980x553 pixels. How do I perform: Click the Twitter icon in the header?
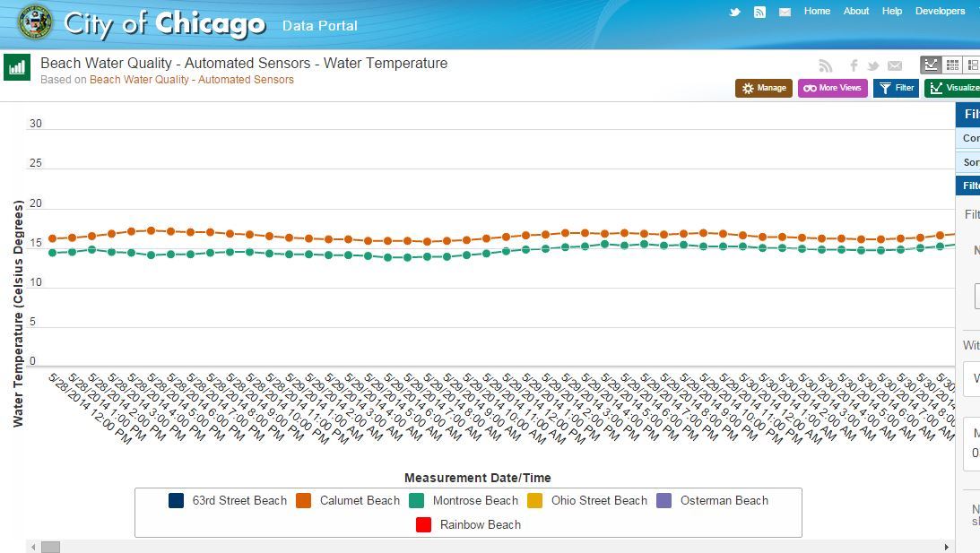pyautogui.click(x=734, y=12)
